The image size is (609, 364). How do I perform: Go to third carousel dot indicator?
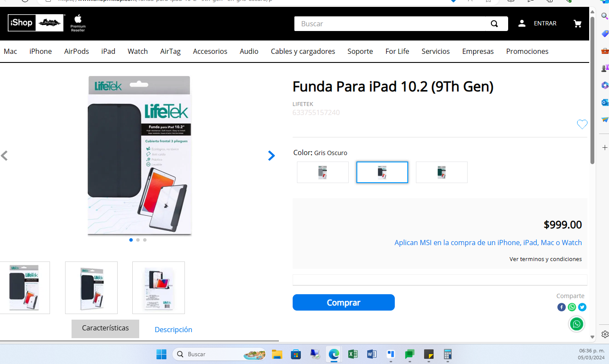[145, 240]
